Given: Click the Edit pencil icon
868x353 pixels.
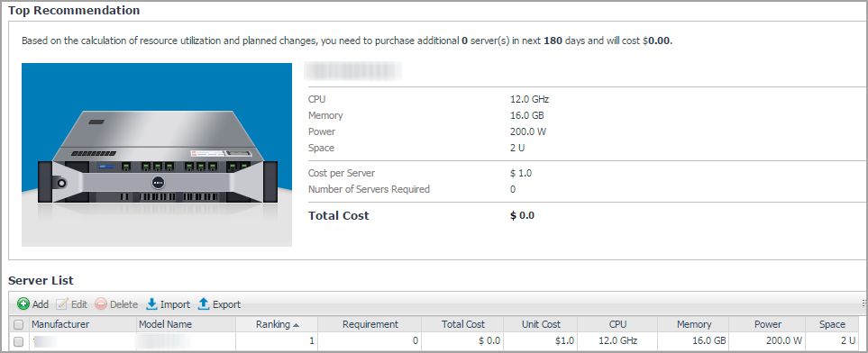Looking at the screenshot, I should pyautogui.click(x=62, y=303).
